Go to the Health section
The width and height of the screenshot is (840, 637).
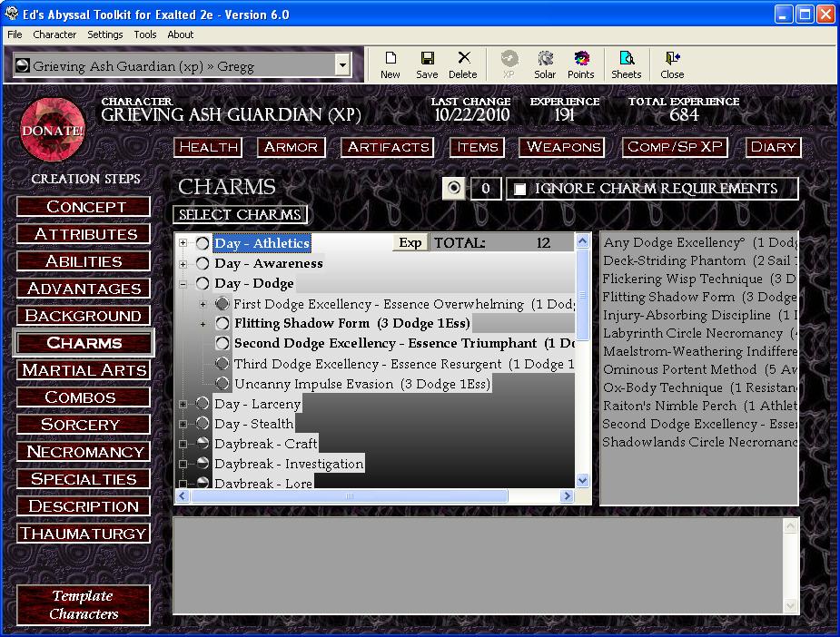click(208, 147)
